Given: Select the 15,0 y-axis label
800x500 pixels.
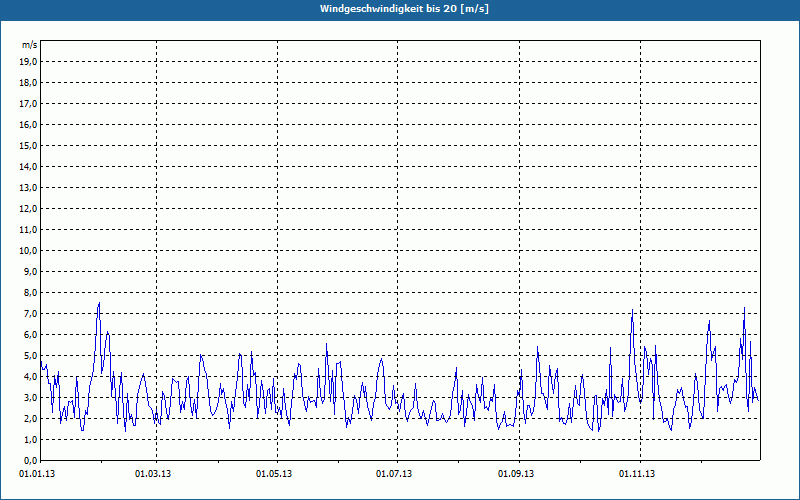Looking at the screenshot, I should [28, 145].
